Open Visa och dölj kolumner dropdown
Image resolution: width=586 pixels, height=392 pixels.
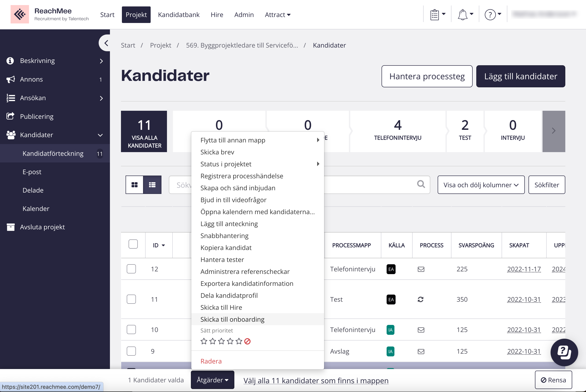[x=481, y=185]
